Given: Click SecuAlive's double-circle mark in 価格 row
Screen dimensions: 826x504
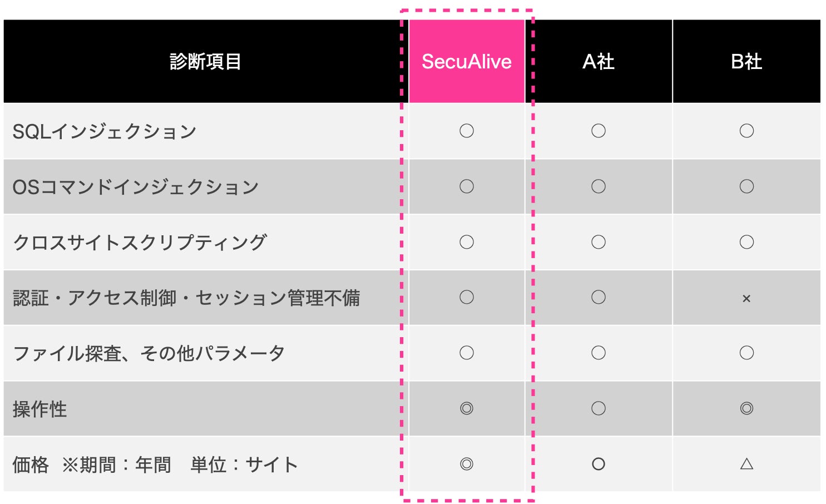Looking at the screenshot, I should (466, 464).
